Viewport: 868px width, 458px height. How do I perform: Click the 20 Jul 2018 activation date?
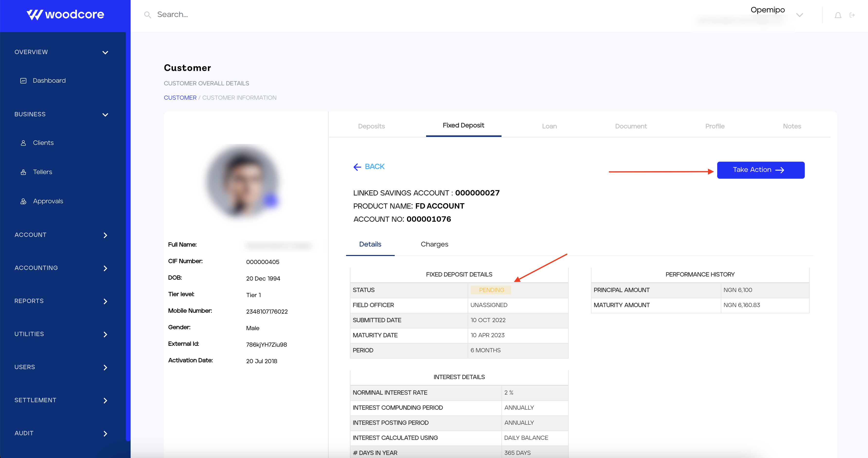[261, 361]
